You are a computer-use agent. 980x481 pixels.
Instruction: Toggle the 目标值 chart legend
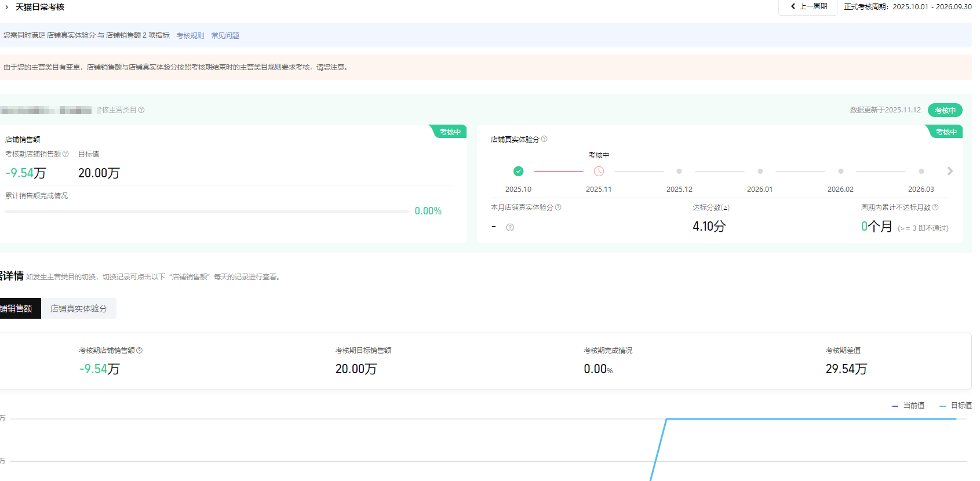[956, 406]
